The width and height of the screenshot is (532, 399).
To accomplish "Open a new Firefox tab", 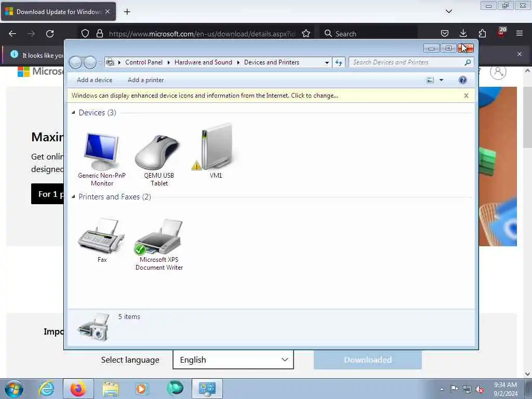I will click(x=127, y=12).
